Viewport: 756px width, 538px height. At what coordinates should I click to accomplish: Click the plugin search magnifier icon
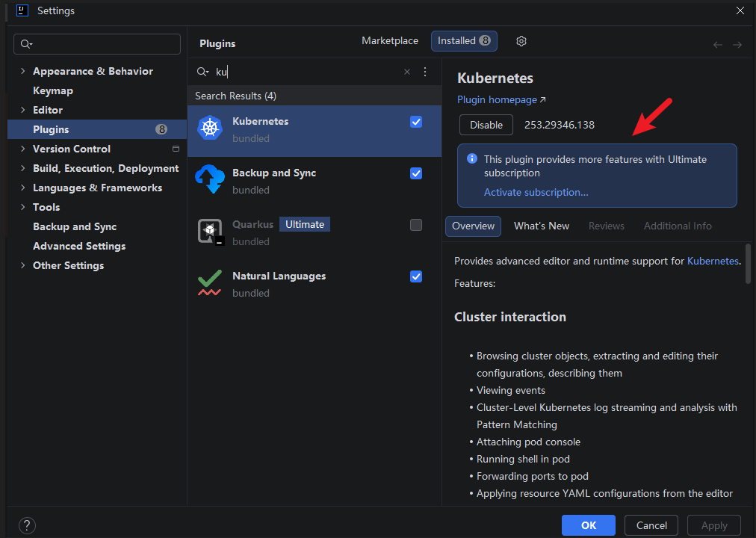point(202,72)
